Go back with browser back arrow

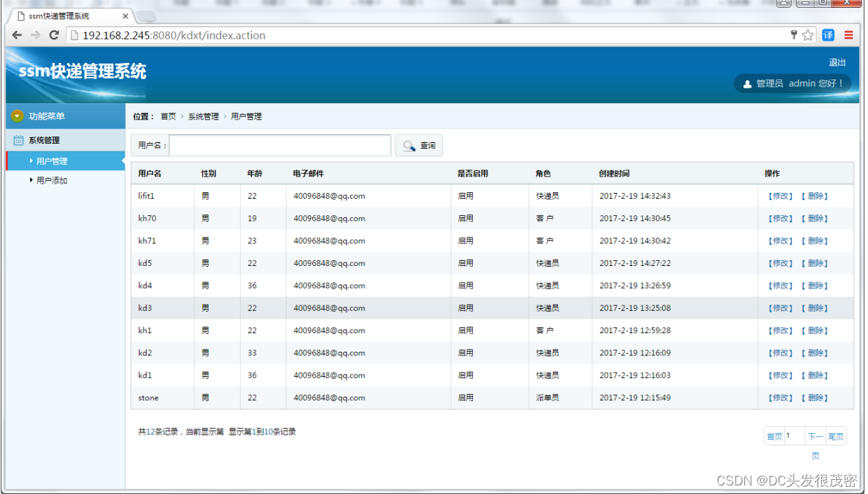[17, 35]
